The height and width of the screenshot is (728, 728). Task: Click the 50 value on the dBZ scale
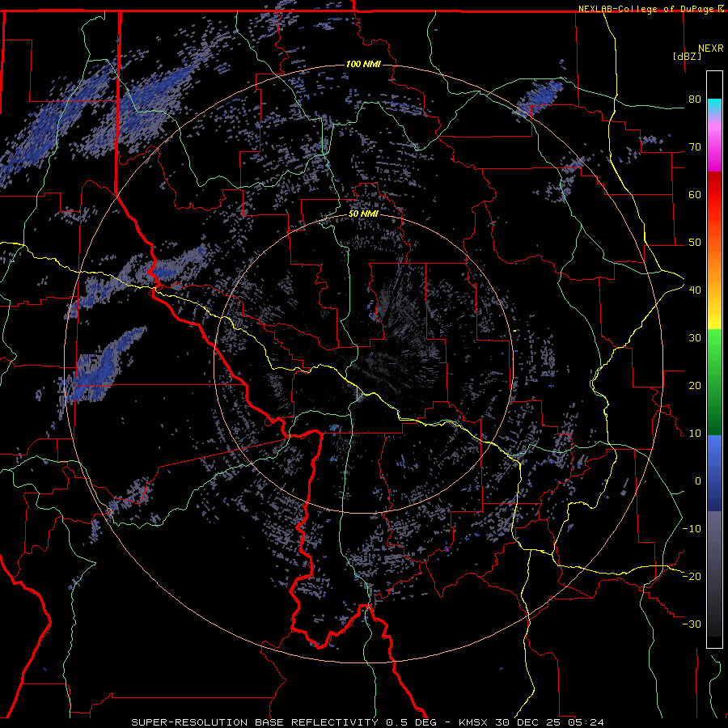(695, 243)
